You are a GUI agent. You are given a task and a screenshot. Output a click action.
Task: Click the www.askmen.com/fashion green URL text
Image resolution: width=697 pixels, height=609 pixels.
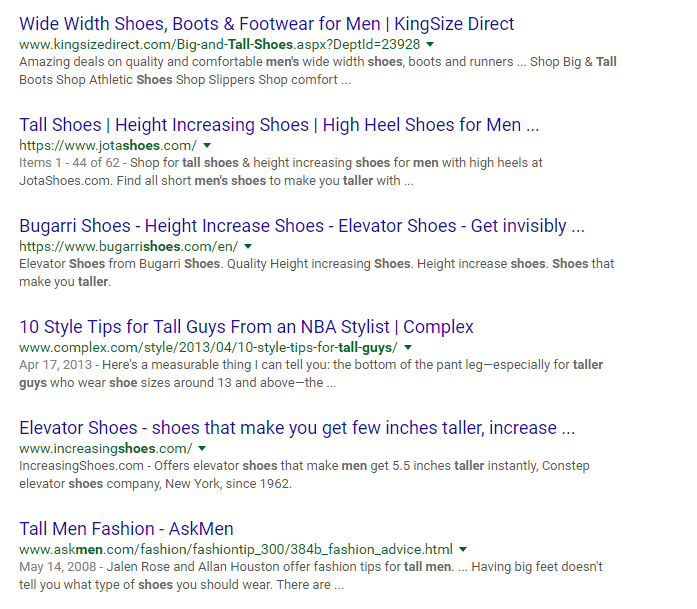[x=236, y=549]
